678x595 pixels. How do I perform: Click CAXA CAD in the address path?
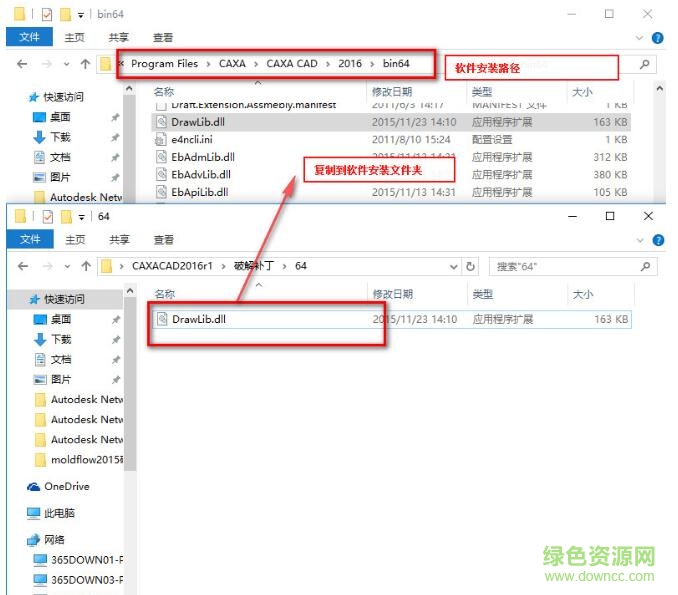[x=292, y=64]
